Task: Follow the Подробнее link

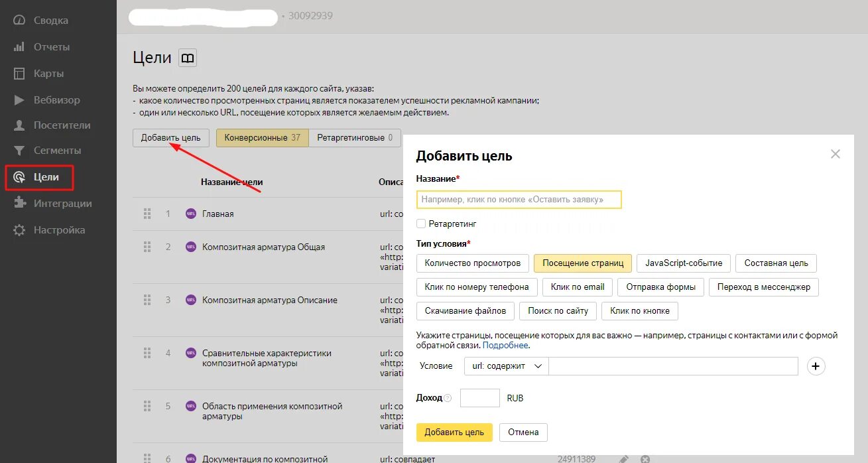Action: (505, 346)
